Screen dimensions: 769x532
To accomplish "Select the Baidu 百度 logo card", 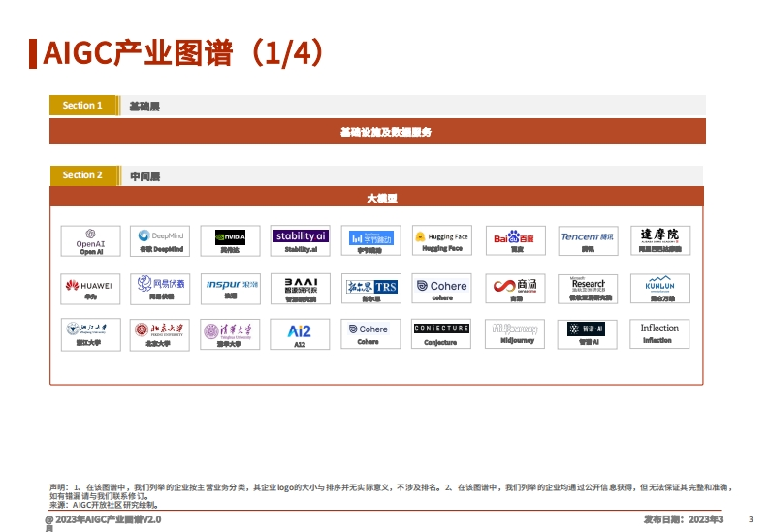I will point(516,240).
